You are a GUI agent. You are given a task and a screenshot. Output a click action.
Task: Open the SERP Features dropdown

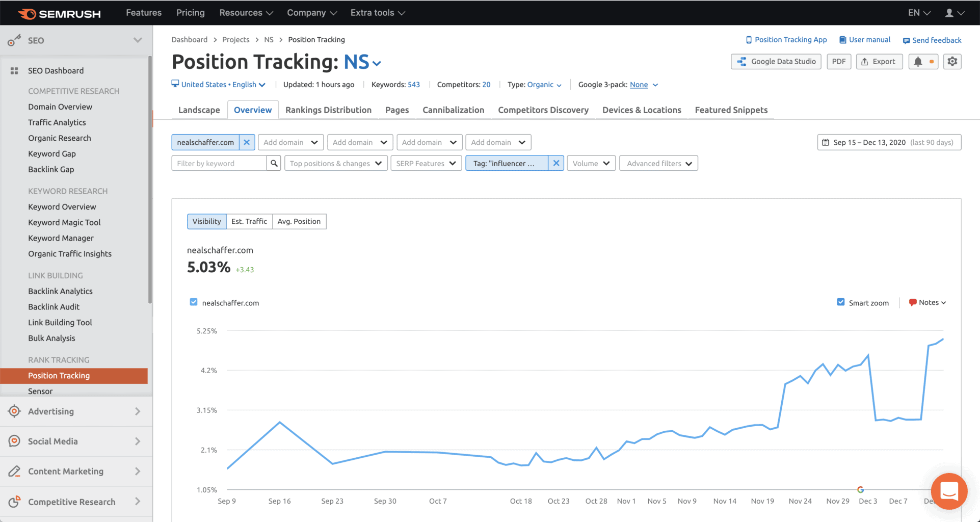(x=426, y=163)
